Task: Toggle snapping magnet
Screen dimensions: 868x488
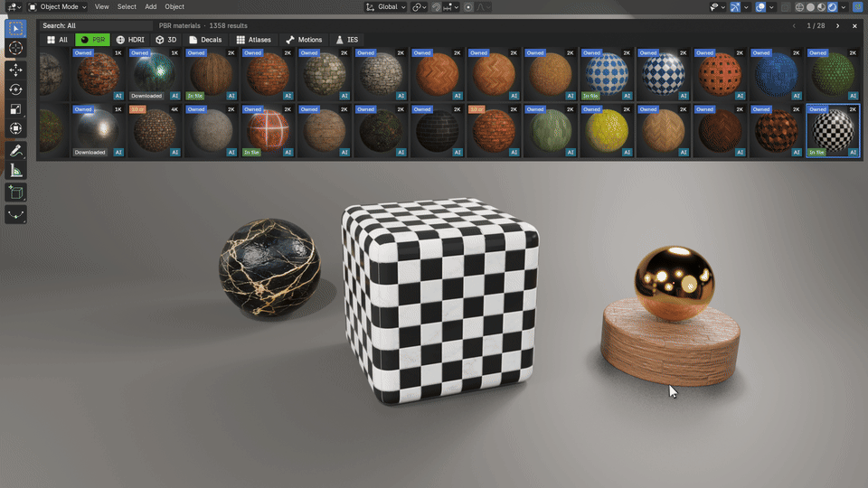Action: pyautogui.click(x=436, y=7)
